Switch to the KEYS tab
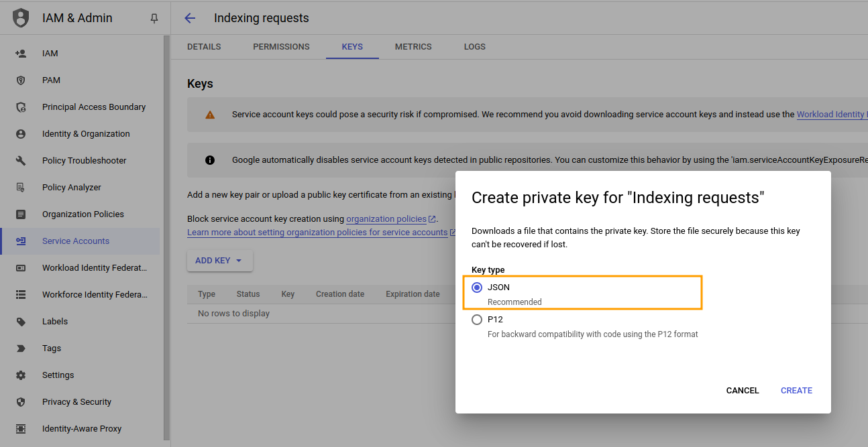This screenshot has height=447, width=868. tap(352, 47)
